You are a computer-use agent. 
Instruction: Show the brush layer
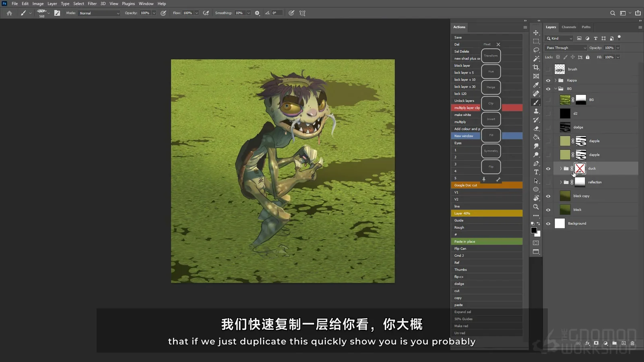point(548,69)
